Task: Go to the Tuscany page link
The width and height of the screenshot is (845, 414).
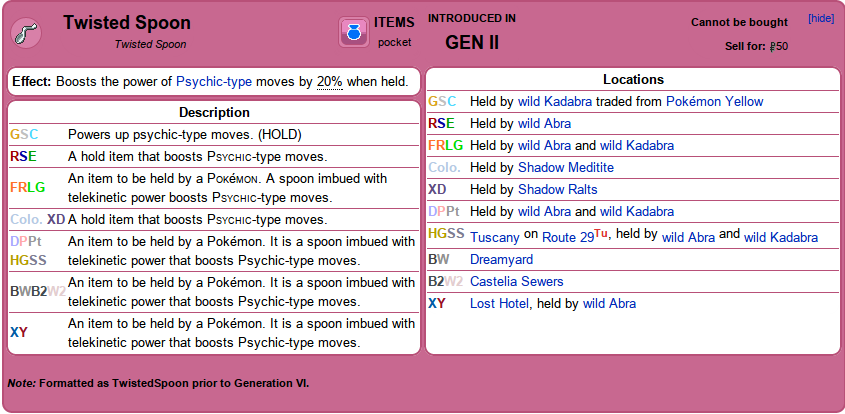Action: pos(495,237)
